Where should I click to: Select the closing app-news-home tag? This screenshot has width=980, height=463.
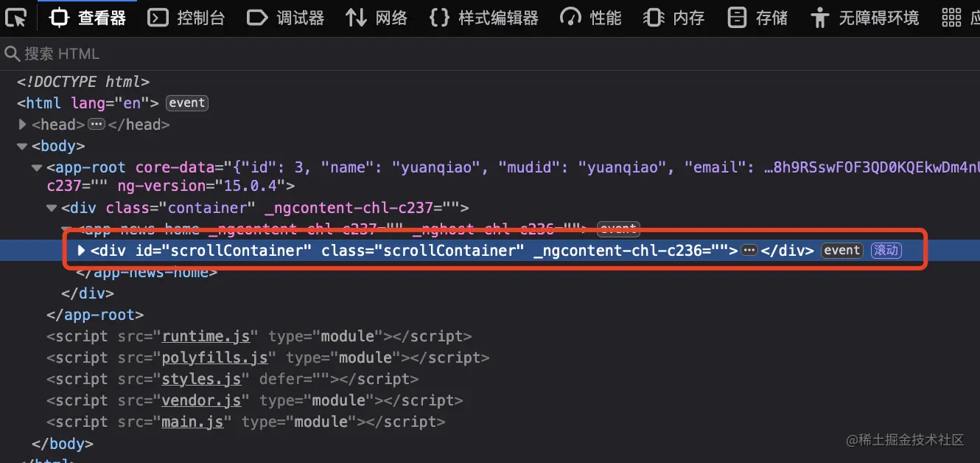147,272
